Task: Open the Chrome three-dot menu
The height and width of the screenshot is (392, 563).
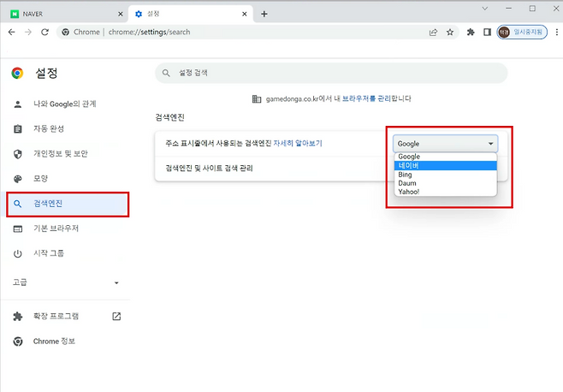Action: (x=557, y=33)
